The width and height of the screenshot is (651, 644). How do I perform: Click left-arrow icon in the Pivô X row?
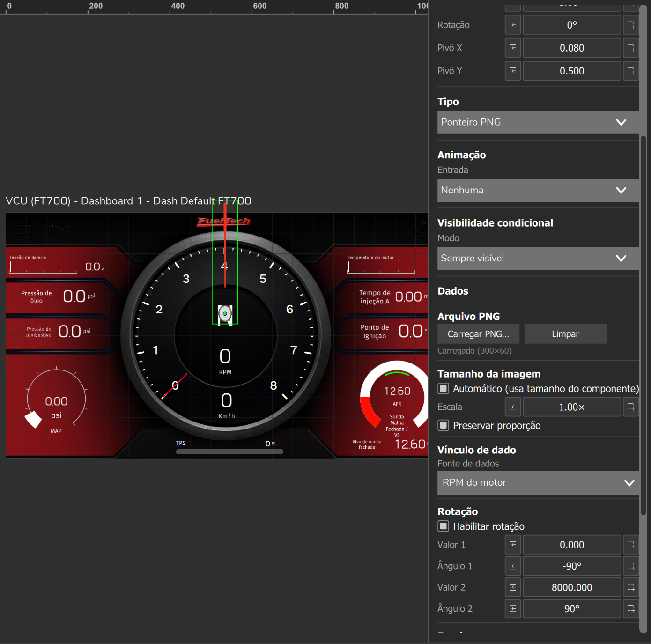513,48
